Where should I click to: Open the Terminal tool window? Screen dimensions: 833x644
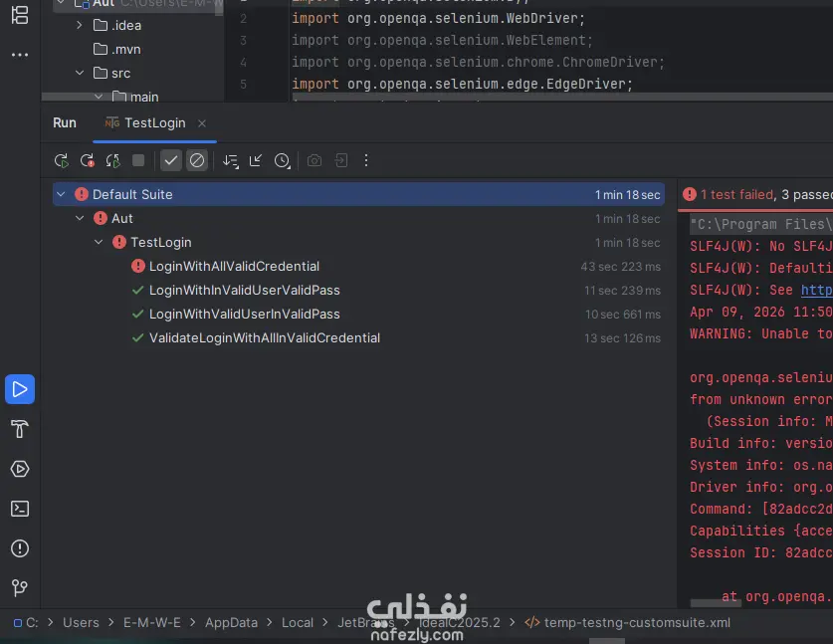[x=20, y=509]
